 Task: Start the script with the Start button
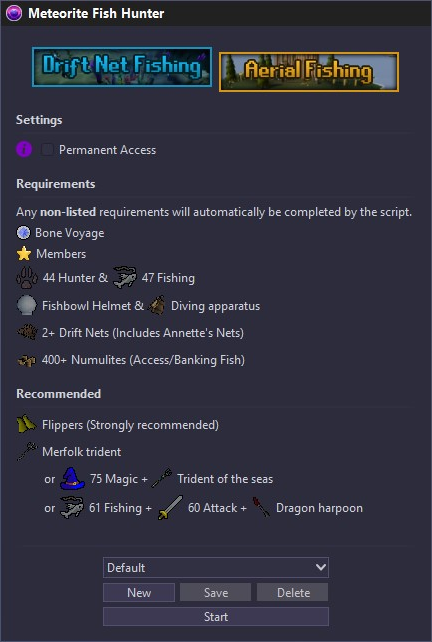[216, 617]
